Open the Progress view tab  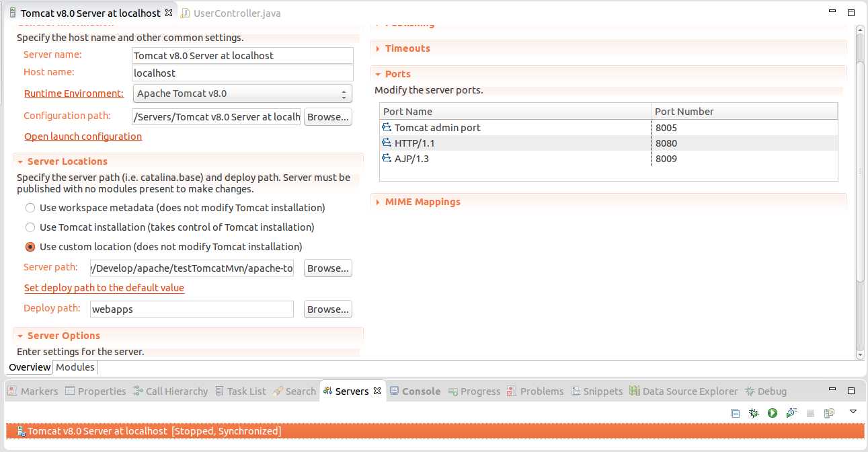(x=475, y=391)
